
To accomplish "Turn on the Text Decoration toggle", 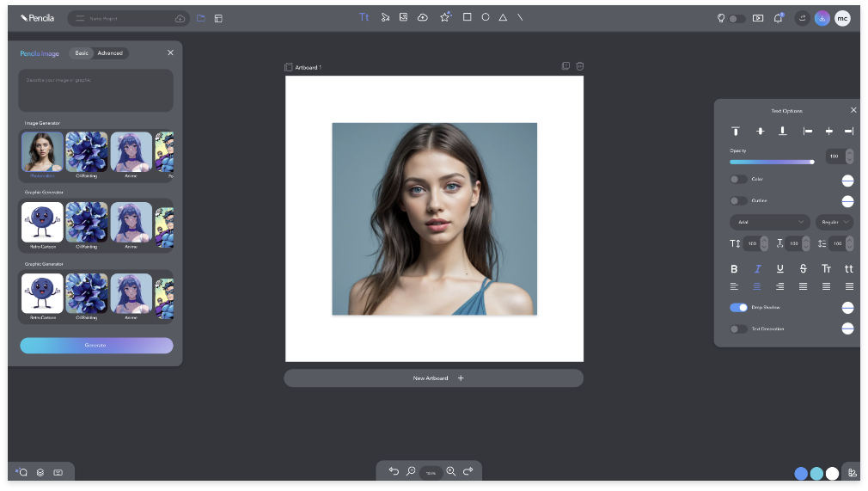I will pyautogui.click(x=738, y=328).
